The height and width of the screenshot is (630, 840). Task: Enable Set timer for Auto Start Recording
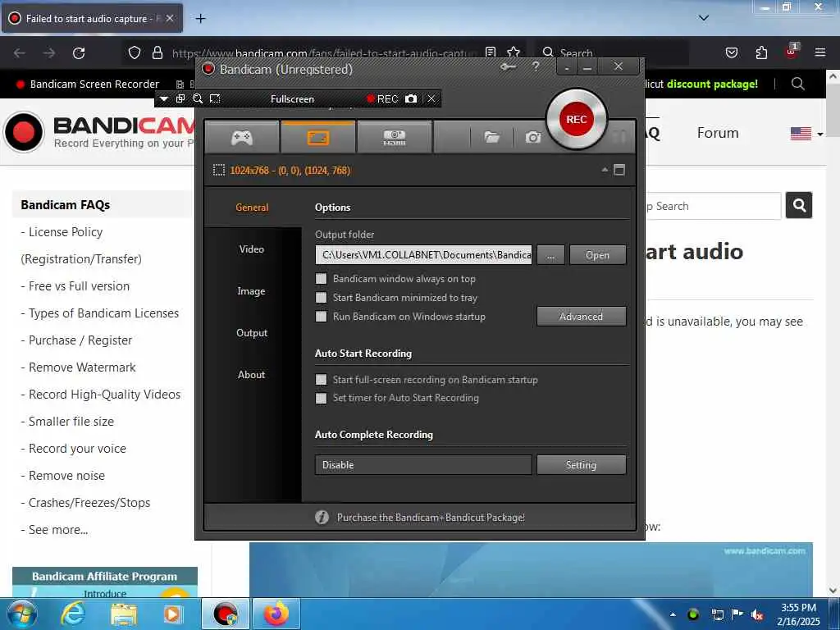tap(321, 398)
